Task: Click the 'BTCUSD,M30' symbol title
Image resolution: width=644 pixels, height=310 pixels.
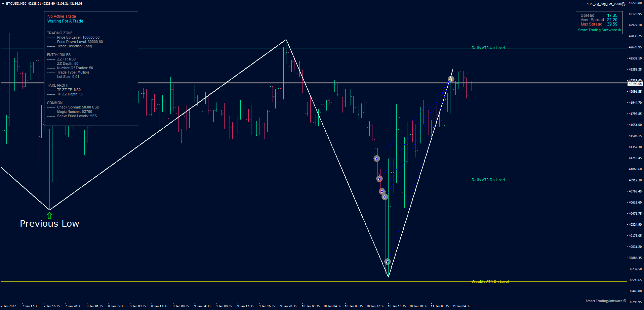Action: (x=16, y=4)
